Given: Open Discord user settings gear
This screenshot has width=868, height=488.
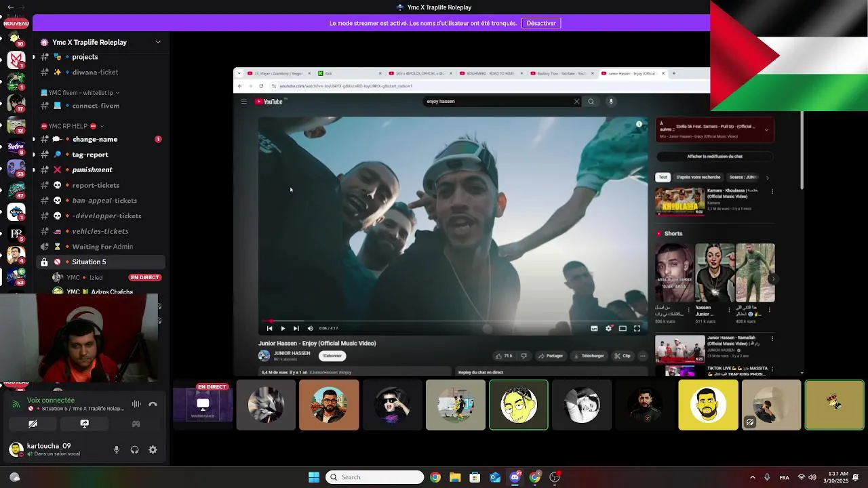Looking at the screenshot, I should point(153,449).
